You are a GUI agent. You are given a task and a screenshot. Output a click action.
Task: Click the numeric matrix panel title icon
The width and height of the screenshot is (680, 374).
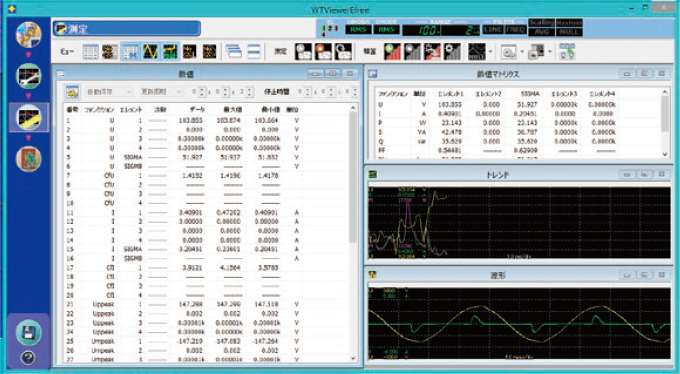pos(373,74)
